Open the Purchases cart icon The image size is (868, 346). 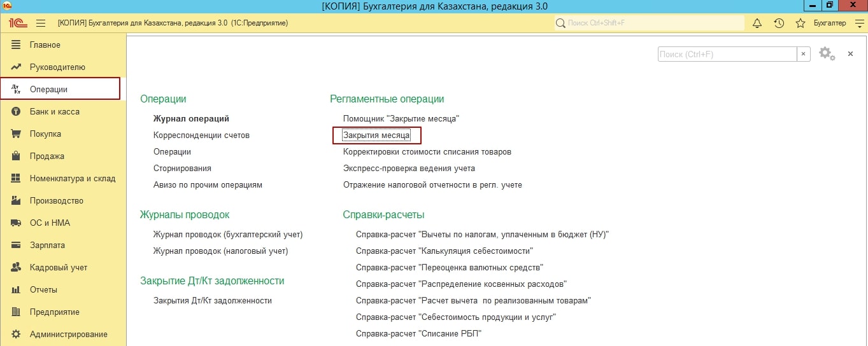point(16,134)
